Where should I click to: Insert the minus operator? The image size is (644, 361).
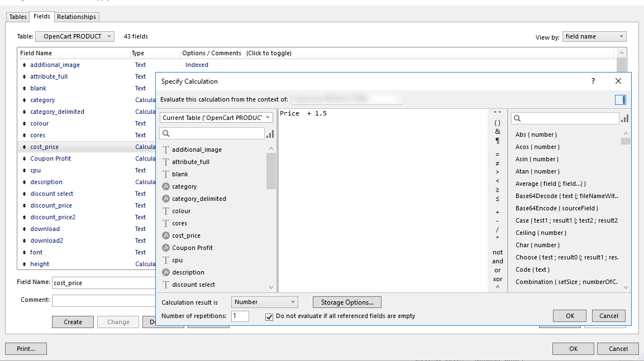pyautogui.click(x=497, y=221)
